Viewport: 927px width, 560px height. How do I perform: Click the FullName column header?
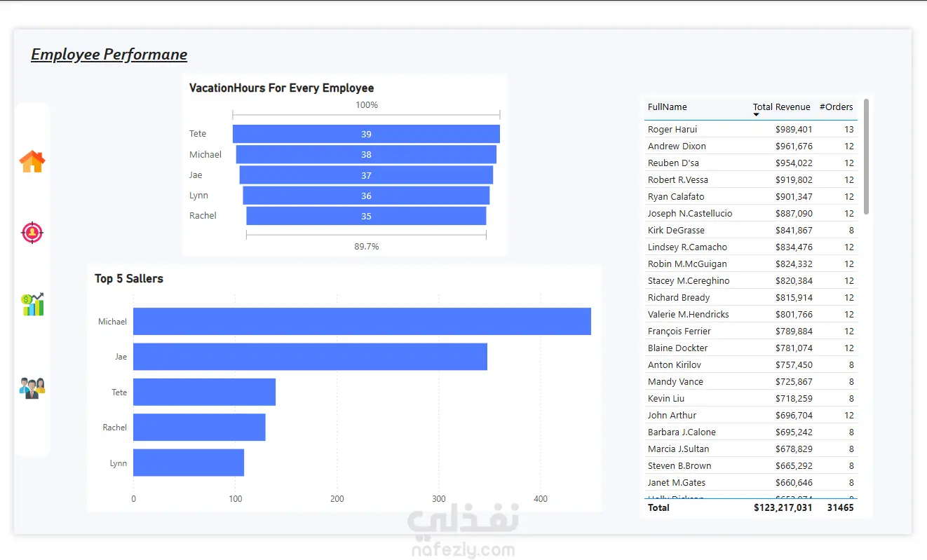tap(668, 107)
